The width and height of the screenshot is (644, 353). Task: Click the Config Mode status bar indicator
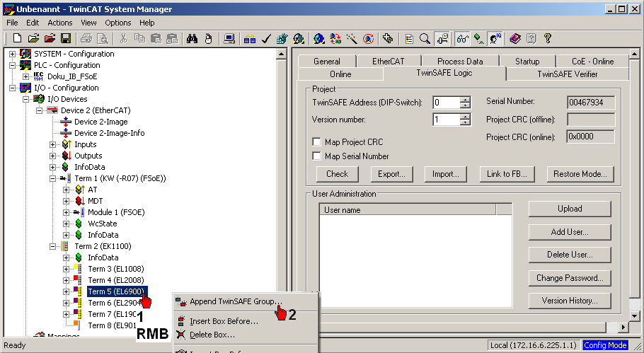[x=605, y=345]
